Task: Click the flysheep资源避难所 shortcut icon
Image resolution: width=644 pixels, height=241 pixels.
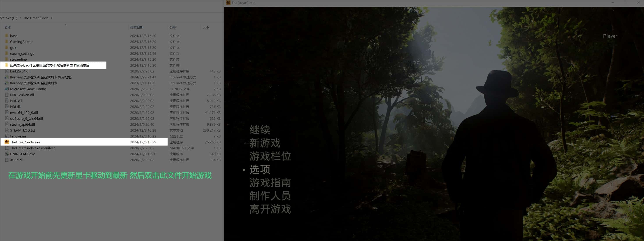Action: (7, 83)
